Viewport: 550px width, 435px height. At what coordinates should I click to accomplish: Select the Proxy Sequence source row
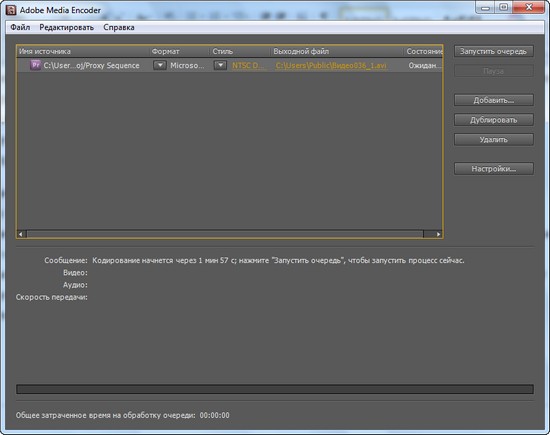230,66
